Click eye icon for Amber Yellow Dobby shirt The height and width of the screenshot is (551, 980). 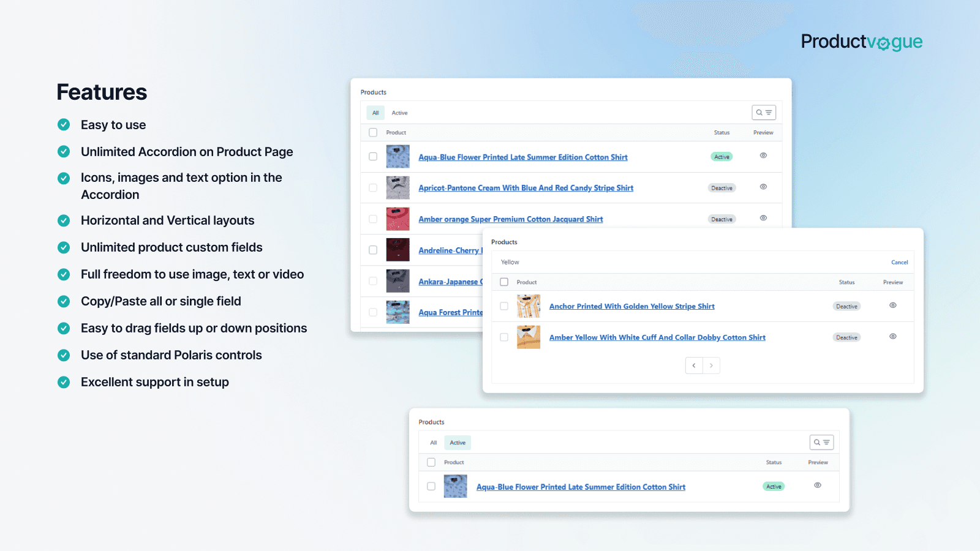(x=892, y=336)
